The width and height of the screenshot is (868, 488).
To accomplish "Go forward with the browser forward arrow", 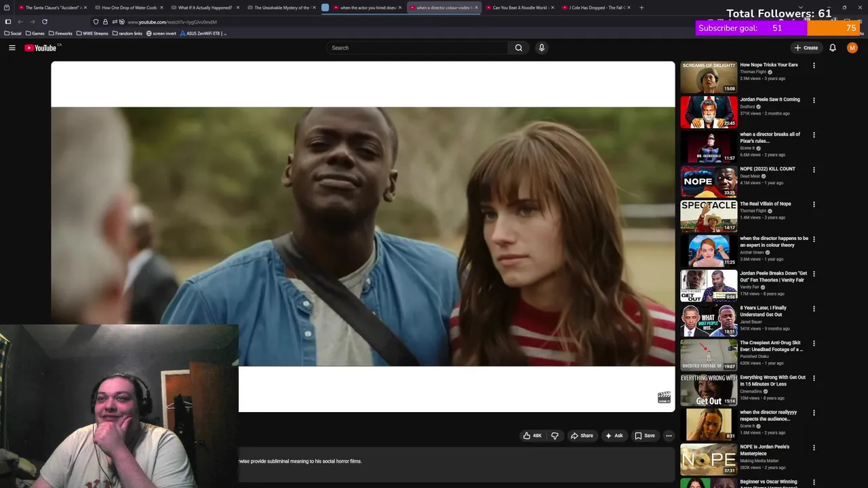I will point(32,22).
